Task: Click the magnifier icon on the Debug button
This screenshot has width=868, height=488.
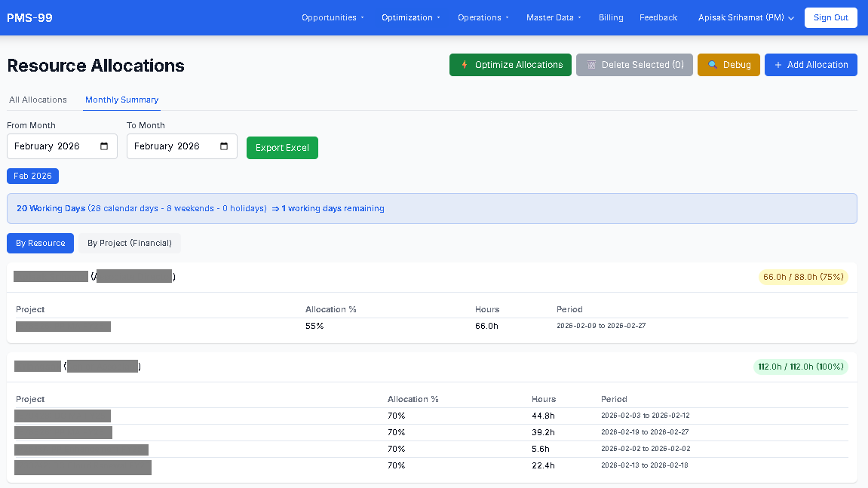Action: pyautogui.click(x=713, y=65)
